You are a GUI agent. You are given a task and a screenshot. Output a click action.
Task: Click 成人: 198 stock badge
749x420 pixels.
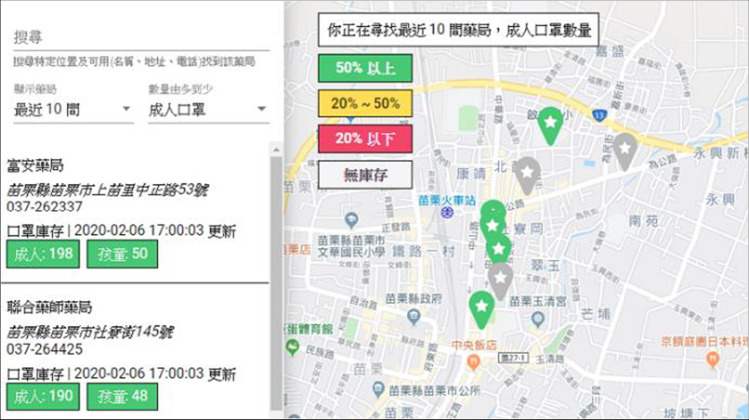tap(44, 254)
